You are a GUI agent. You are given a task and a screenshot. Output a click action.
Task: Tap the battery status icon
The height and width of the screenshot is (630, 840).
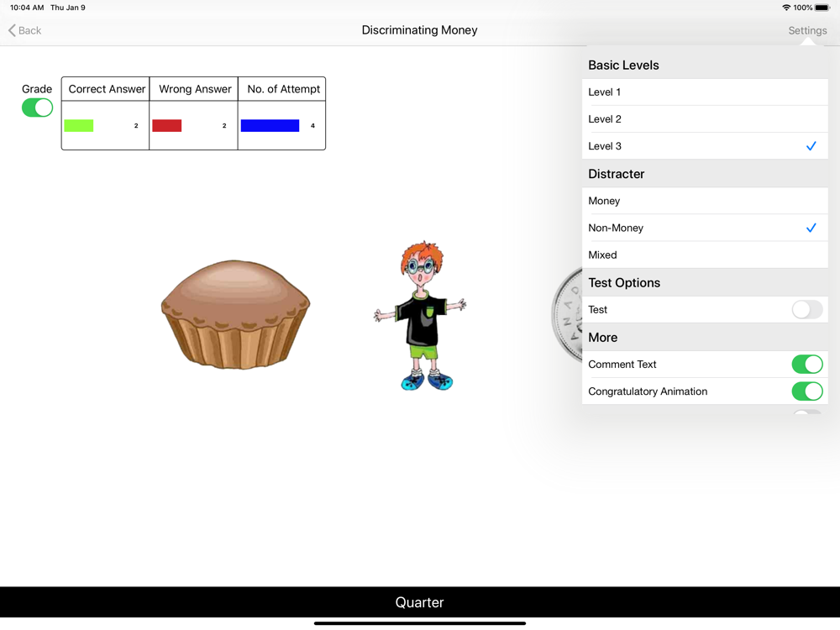[x=822, y=8]
